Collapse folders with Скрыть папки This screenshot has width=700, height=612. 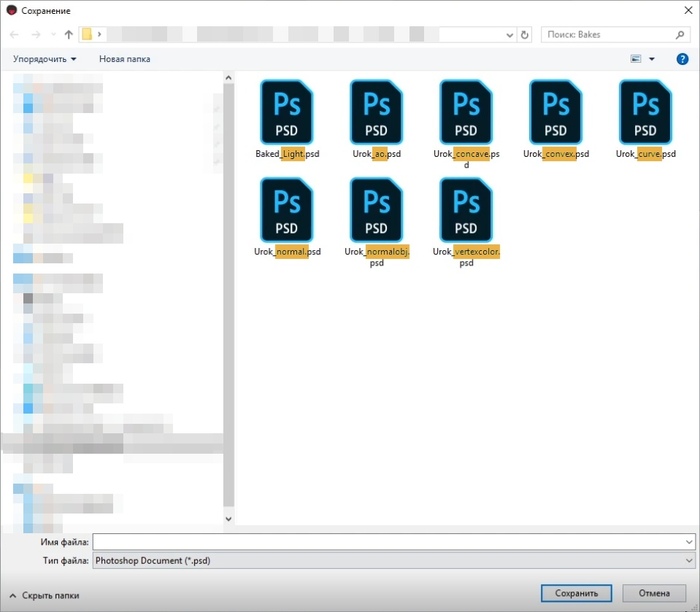pyautogui.click(x=44, y=595)
